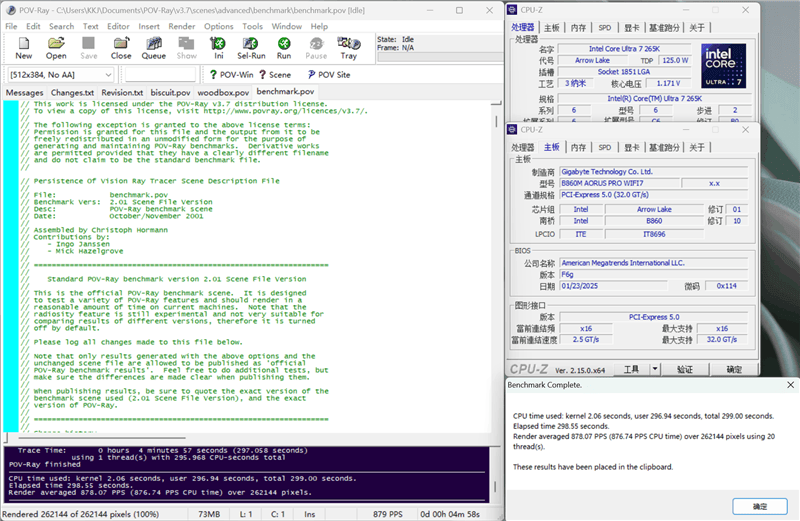Image resolution: width=800 pixels, height=521 pixels.
Task: Open the CPU-Z tools dropdown arrow
Action: 655,368
